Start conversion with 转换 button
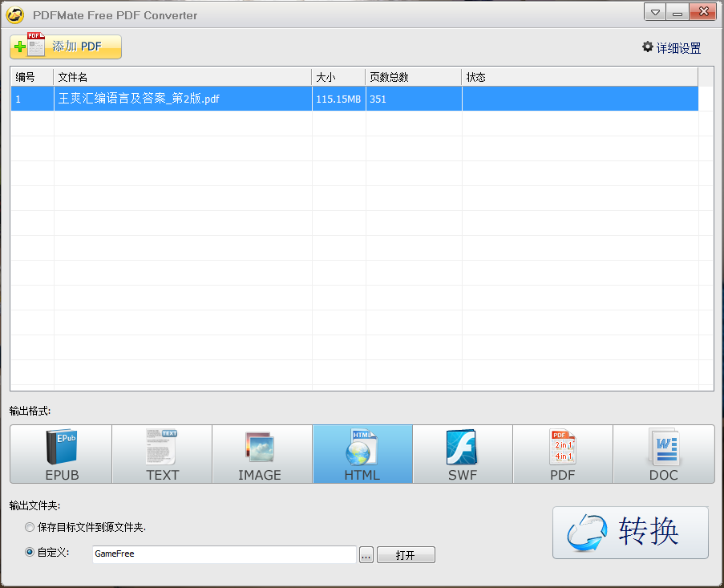This screenshot has width=724, height=588. (x=630, y=532)
